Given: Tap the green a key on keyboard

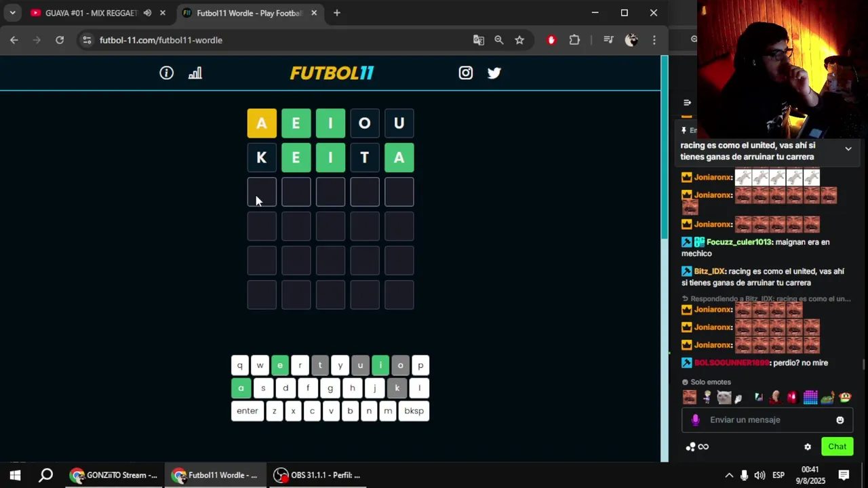Looking at the screenshot, I should pos(241,388).
